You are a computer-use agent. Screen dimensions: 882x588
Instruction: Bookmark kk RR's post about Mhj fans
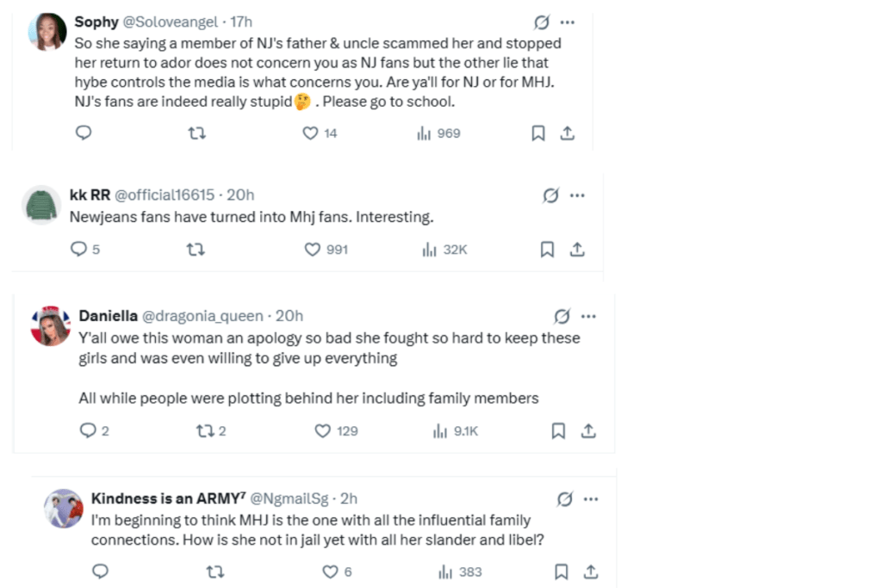point(547,249)
